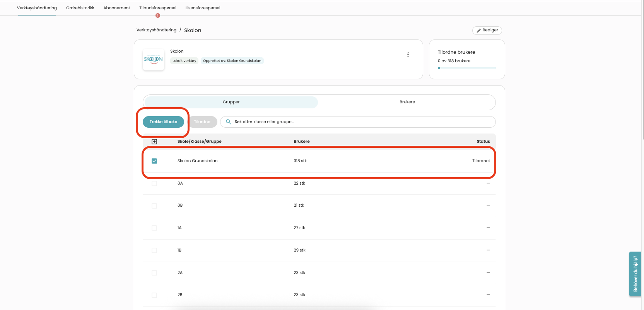The width and height of the screenshot is (644, 310).
Task: Click the search magnifier icon
Action: [228, 122]
